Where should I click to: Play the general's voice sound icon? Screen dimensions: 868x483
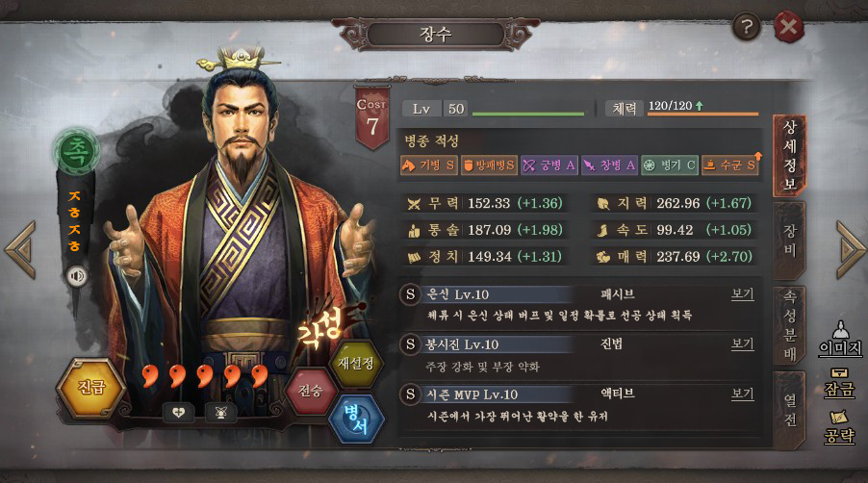tap(77, 275)
